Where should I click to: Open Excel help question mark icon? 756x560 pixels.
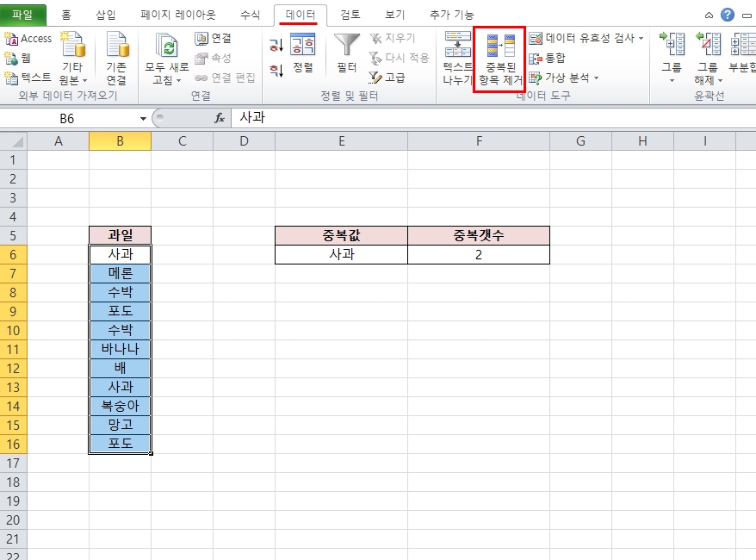(727, 15)
